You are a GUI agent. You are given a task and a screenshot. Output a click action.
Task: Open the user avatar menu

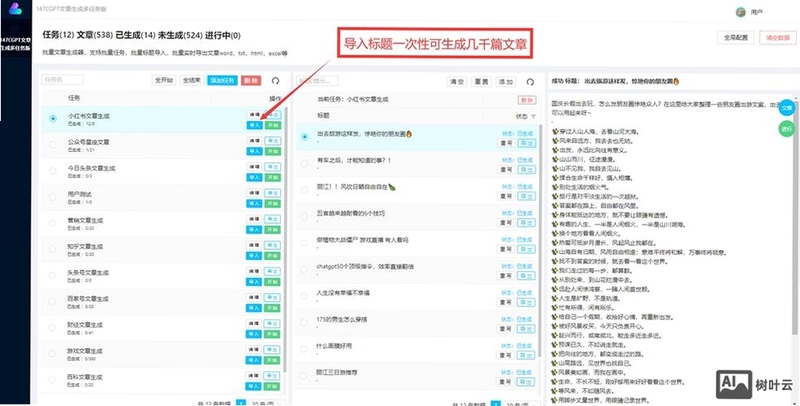(740, 12)
